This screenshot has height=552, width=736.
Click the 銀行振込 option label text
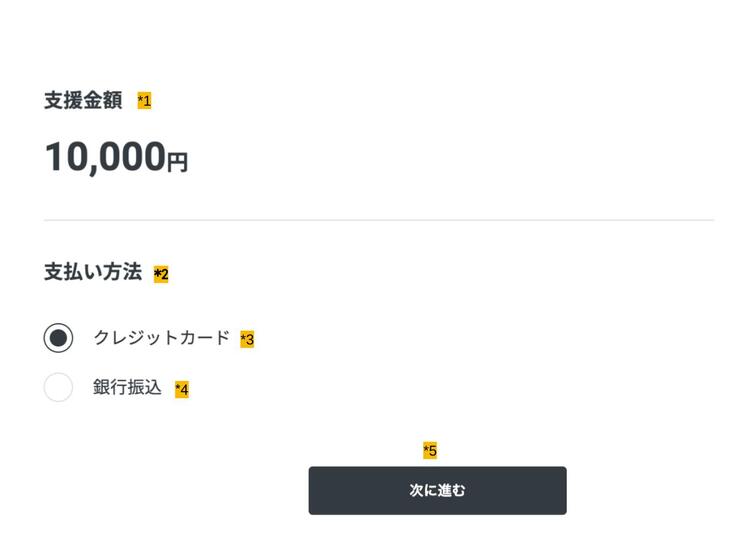tap(127, 387)
